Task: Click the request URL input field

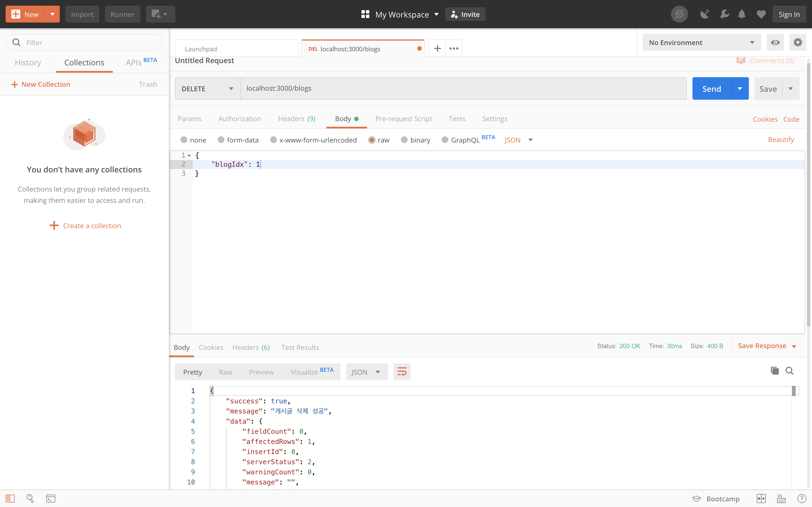Action: [463, 88]
